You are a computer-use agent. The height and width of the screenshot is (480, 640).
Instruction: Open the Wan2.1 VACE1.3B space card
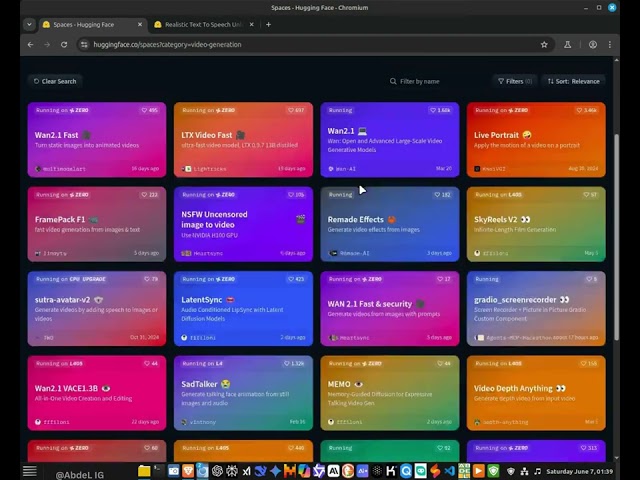(97, 393)
